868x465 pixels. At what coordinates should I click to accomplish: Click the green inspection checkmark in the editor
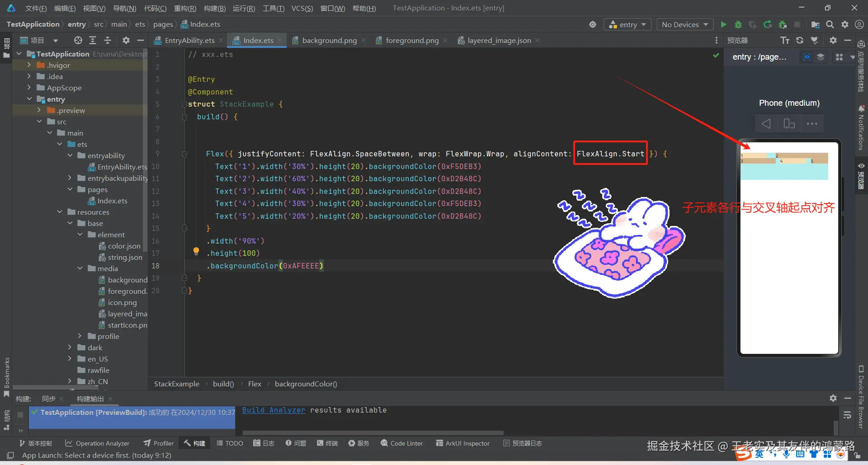pyautogui.click(x=716, y=55)
